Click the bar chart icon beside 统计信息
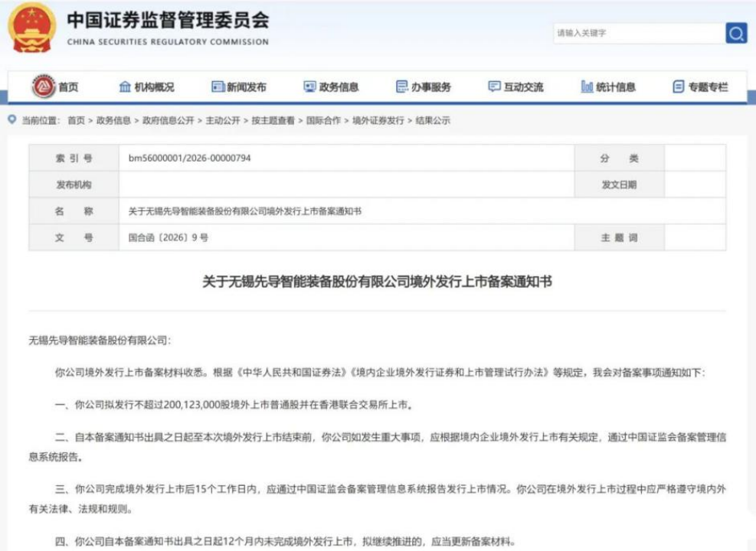 [x=587, y=86]
